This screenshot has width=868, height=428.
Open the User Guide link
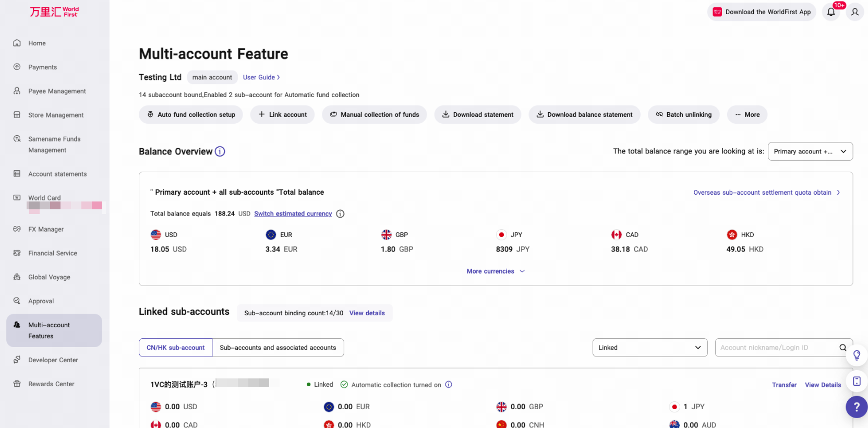click(261, 77)
